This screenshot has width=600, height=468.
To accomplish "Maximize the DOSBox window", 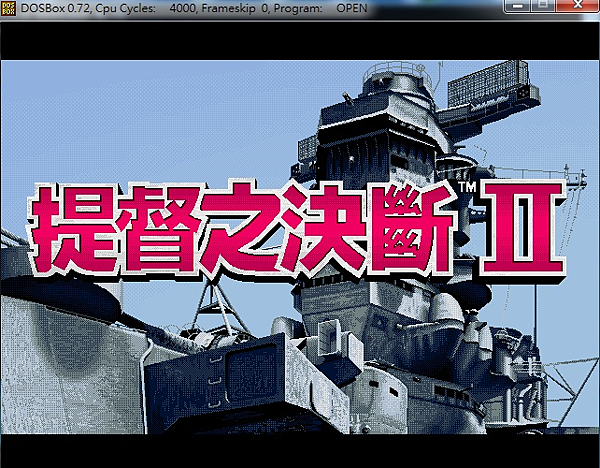I will pyautogui.click(x=543, y=6).
